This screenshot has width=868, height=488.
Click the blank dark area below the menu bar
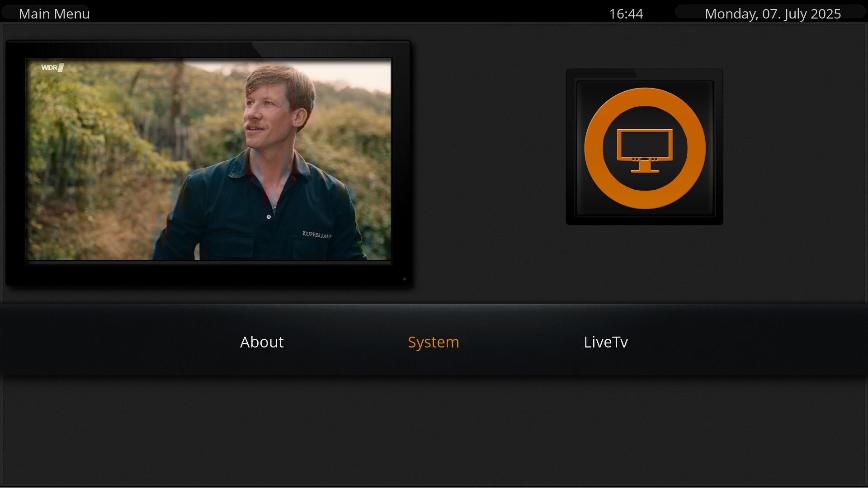tap(434, 429)
